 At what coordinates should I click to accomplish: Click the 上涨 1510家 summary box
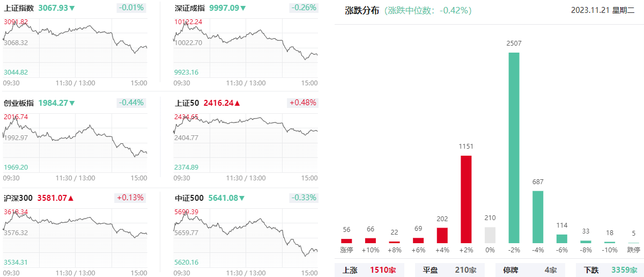click(369, 270)
